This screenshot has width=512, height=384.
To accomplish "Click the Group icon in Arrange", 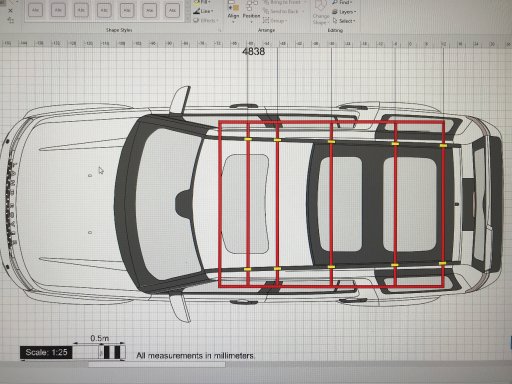I will (266, 20).
